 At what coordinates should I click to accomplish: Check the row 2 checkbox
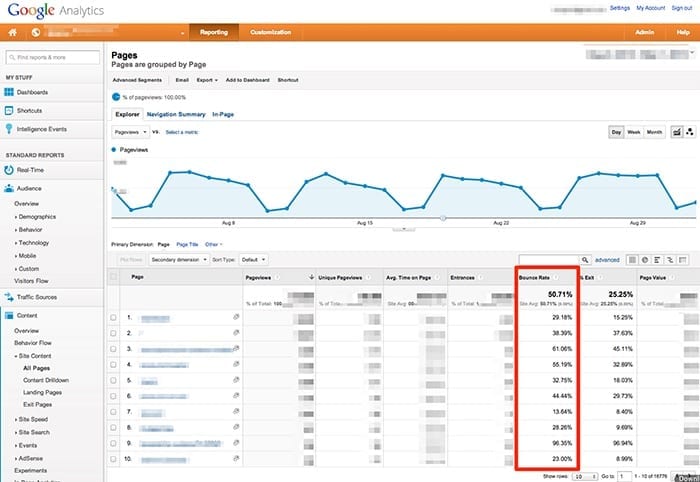(113, 333)
